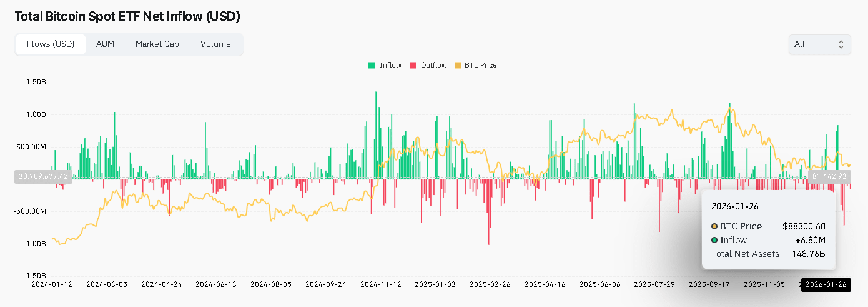The image size is (868, 307).
Task: Select the Market Cap tab
Action: [x=157, y=44]
